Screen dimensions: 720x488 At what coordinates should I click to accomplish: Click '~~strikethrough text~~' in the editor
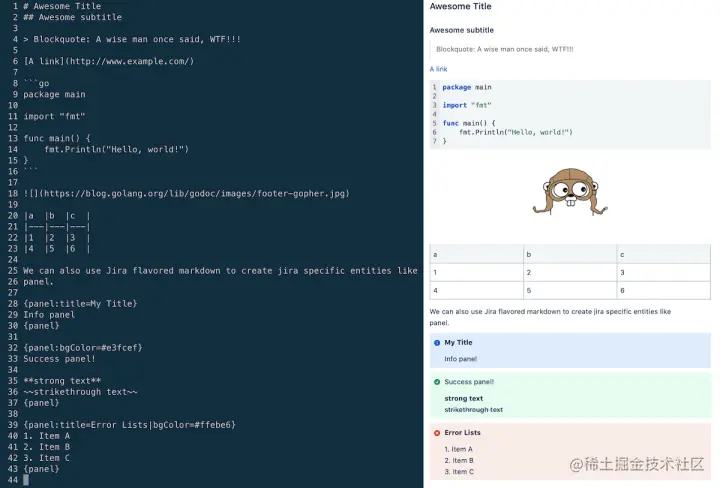click(80, 392)
